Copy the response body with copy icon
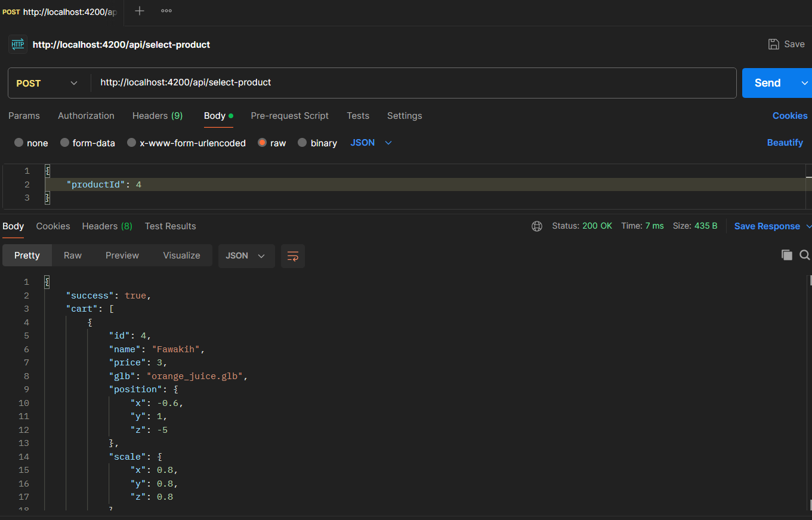 pyautogui.click(x=787, y=255)
